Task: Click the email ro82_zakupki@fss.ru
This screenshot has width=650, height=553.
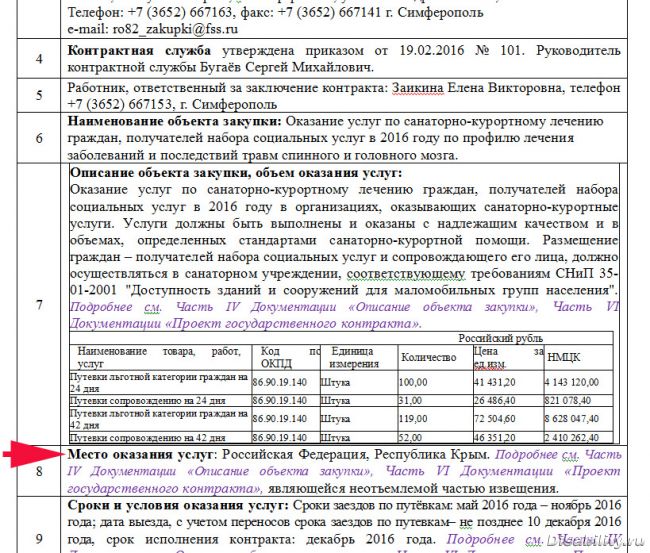Action: tap(176, 29)
